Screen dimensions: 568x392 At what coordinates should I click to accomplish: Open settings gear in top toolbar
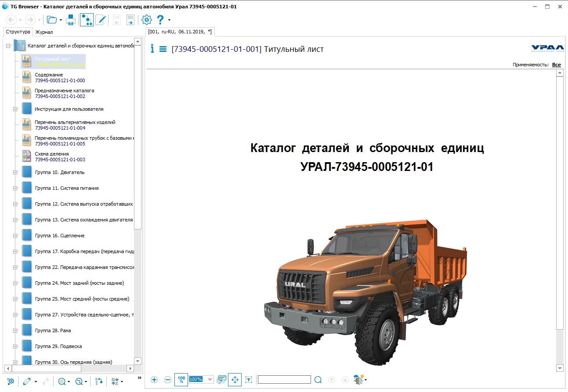(x=147, y=20)
